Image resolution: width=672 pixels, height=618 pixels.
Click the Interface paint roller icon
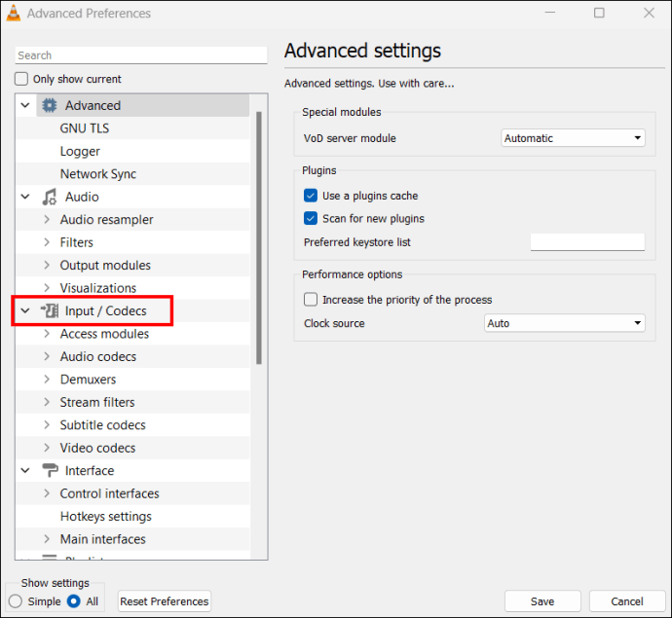[50, 470]
